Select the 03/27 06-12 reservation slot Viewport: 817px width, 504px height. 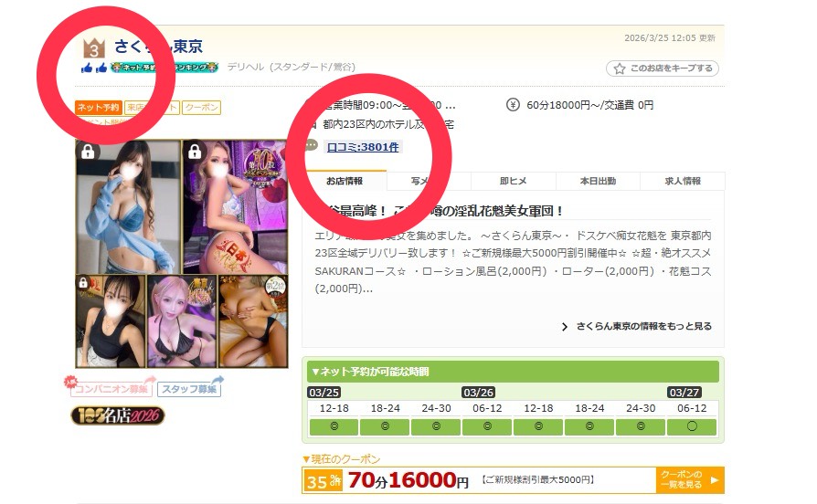692,427
